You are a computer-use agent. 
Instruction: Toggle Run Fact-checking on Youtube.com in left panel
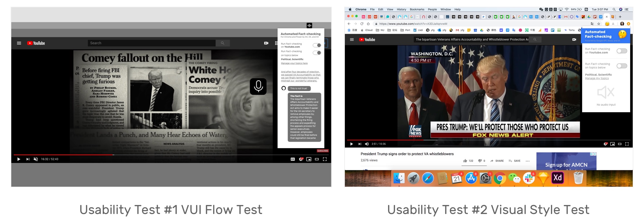[x=317, y=45]
